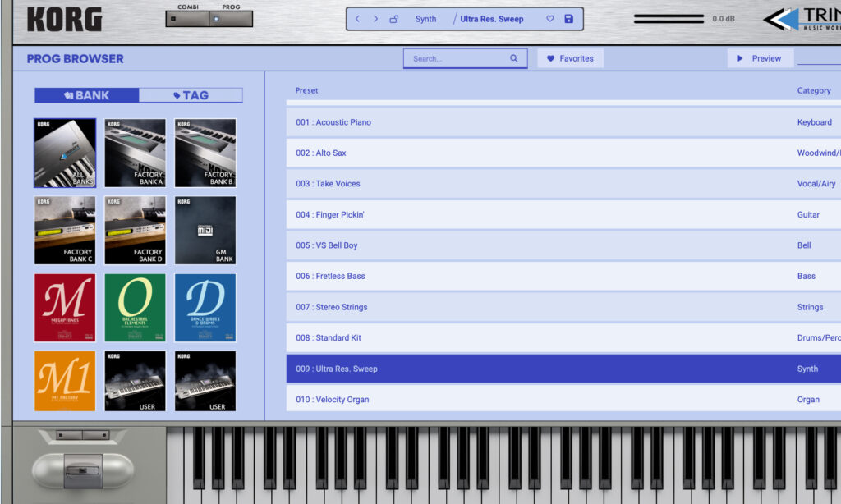Open the GM Bank icon

(204, 231)
